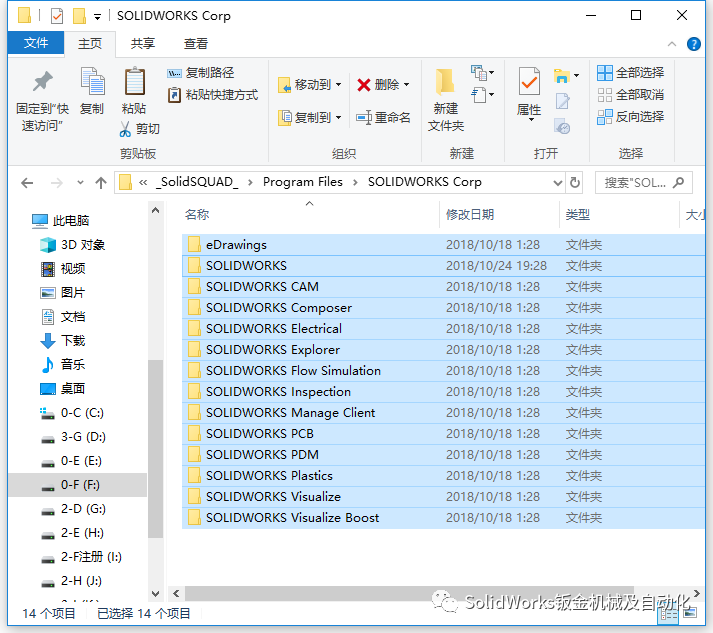The height and width of the screenshot is (633, 713).
Task: Select the eDrawings folder
Action: tap(443, 245)
